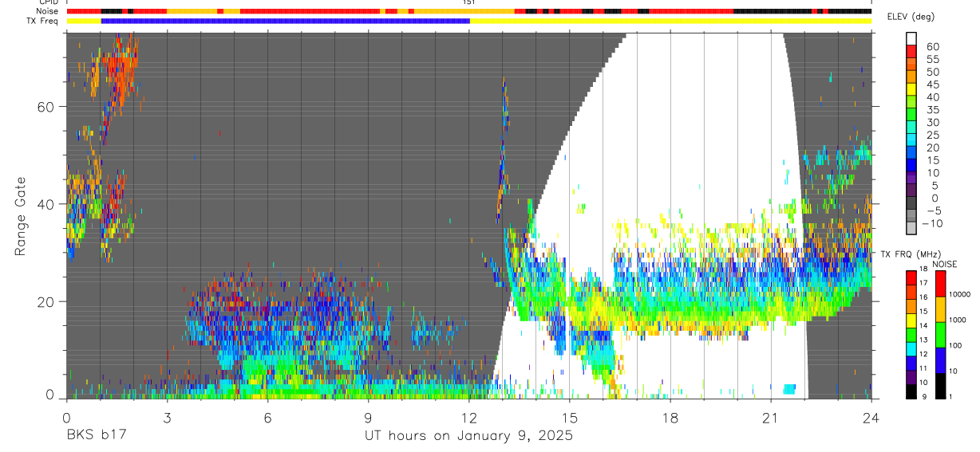Click the blue segment of the TX Freq bar above the plot

coord(285,21)
